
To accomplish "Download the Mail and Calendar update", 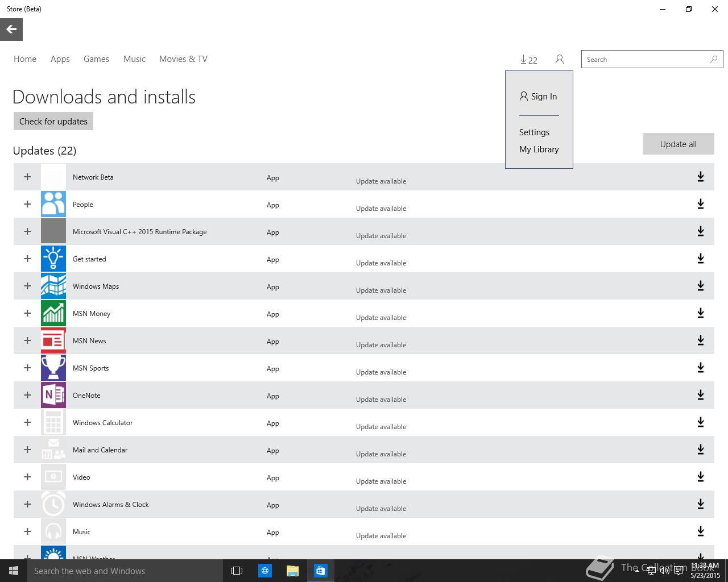I will 701,450.
